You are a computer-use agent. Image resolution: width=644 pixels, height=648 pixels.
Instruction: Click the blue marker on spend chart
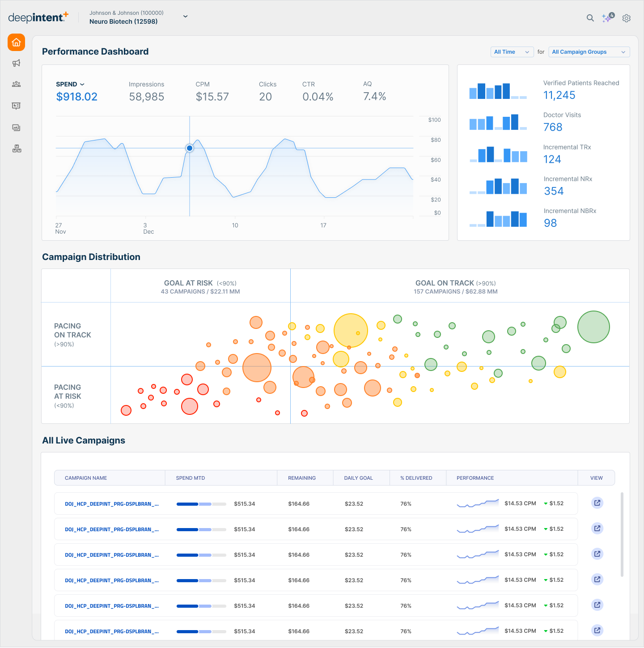coord(190,148)
